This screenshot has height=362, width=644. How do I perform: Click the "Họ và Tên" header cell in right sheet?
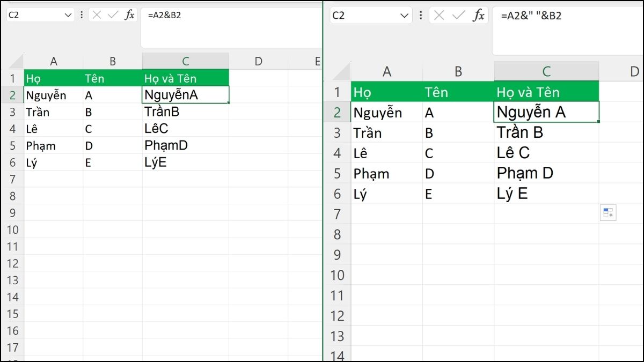(x=546, y=92)
